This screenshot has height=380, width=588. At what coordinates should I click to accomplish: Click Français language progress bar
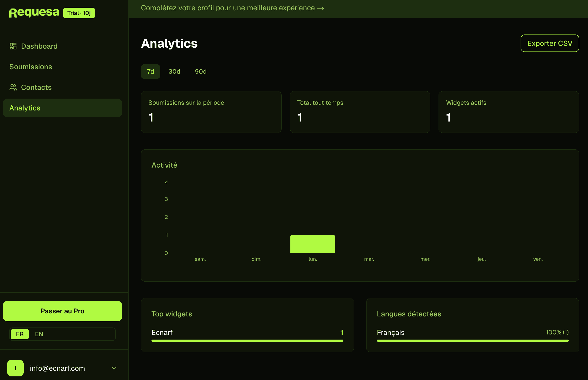pyautogui.click(x=473, y=341)
